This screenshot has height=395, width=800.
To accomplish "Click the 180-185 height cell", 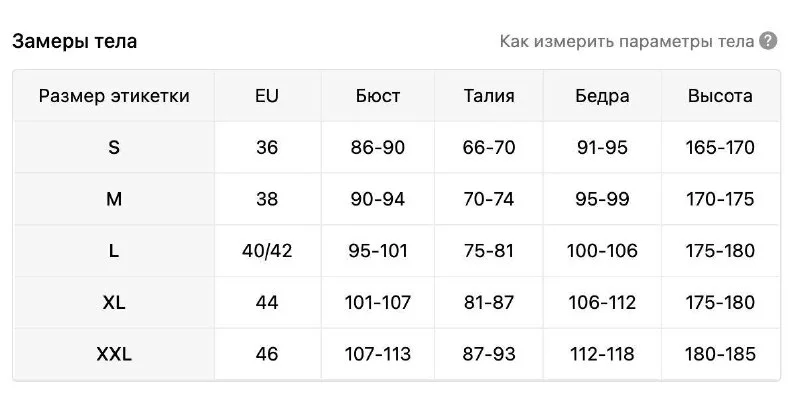I will coord(720,354).
